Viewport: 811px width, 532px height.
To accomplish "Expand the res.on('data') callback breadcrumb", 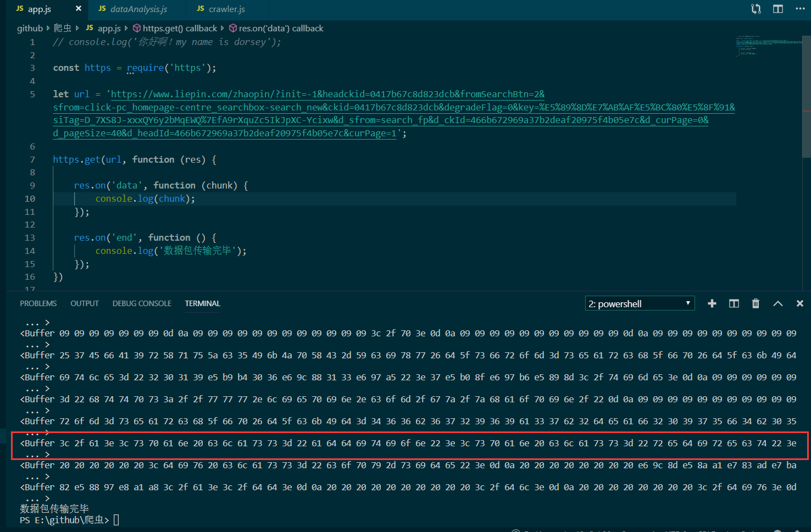I will (x=281, y=28).
